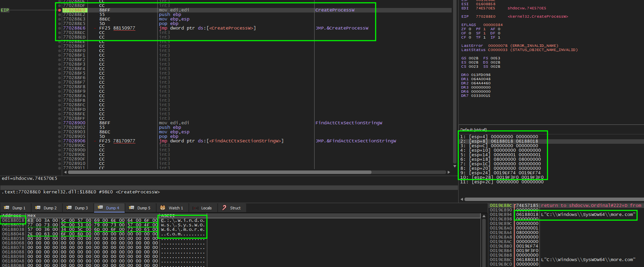
Task: Click dump panel scrollbar up arrow
Action: pos(484,216)
